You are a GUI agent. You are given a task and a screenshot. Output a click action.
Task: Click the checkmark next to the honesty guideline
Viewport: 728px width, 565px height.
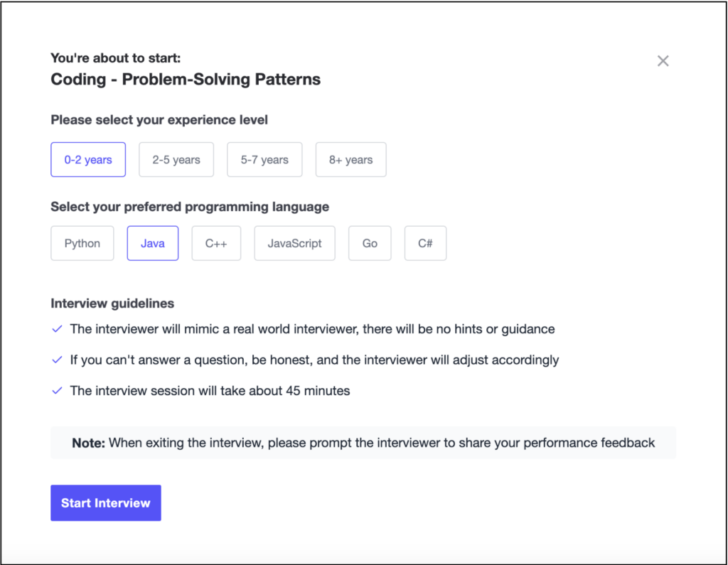click(57, 360)
